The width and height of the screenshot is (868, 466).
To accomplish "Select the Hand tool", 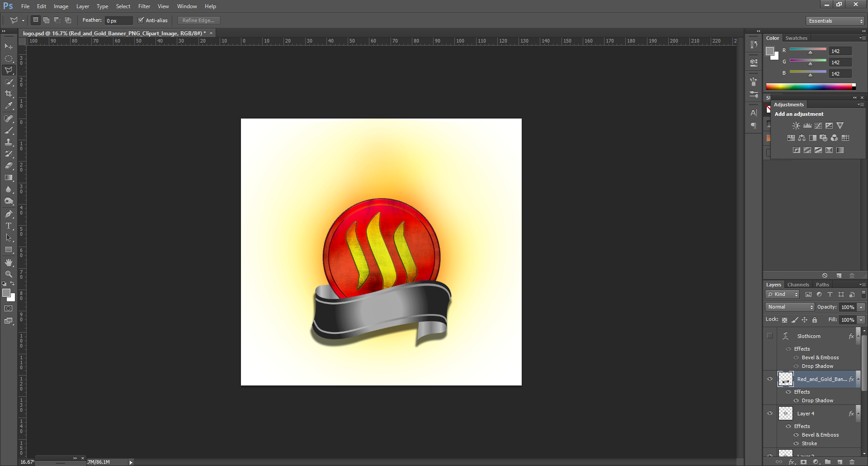I will [x=9, y=262].
